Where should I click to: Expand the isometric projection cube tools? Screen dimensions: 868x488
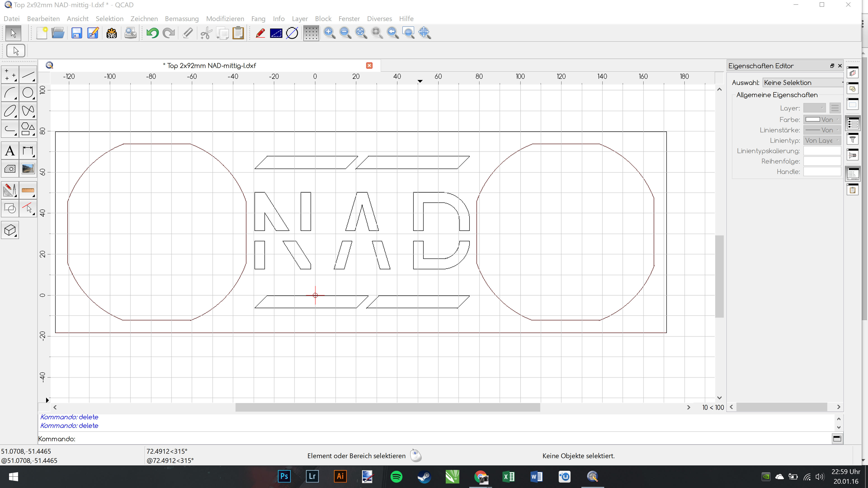(10, 230)
